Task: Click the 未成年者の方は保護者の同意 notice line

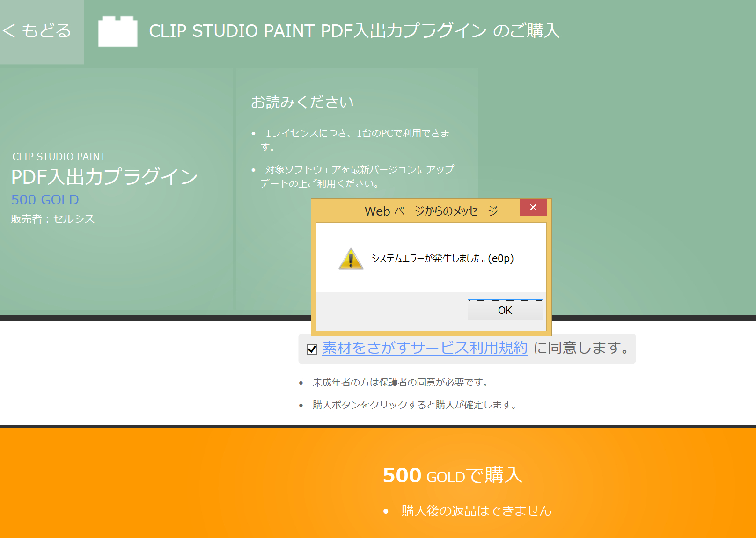Action: tap(401, 383)
